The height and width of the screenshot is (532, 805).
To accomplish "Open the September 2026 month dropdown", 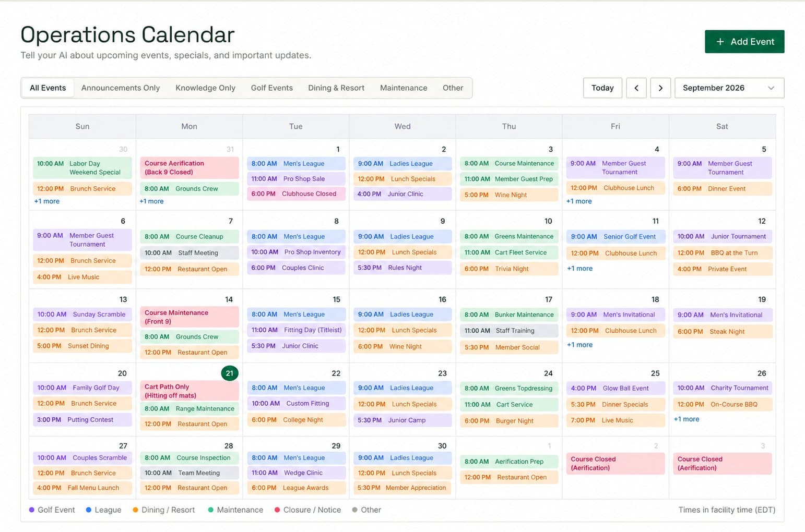I will (x=729, y=88).
